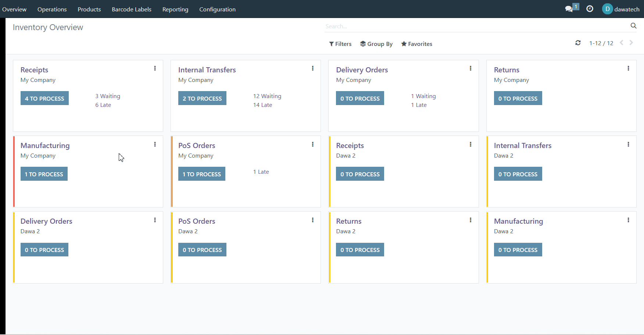
Task: Click 0 TO PROCESS on Dawa 2 Internal Transfers
Action: click(x=518, y=174)
